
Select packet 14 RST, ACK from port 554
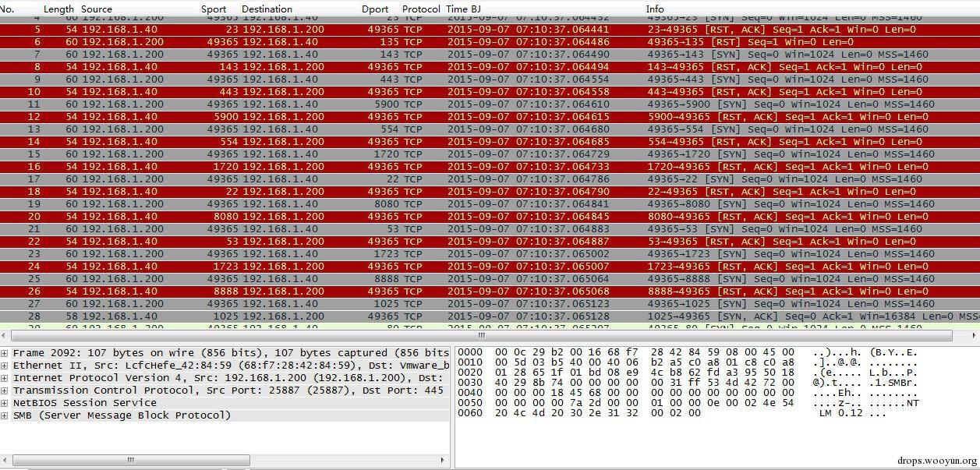(490, 142)
